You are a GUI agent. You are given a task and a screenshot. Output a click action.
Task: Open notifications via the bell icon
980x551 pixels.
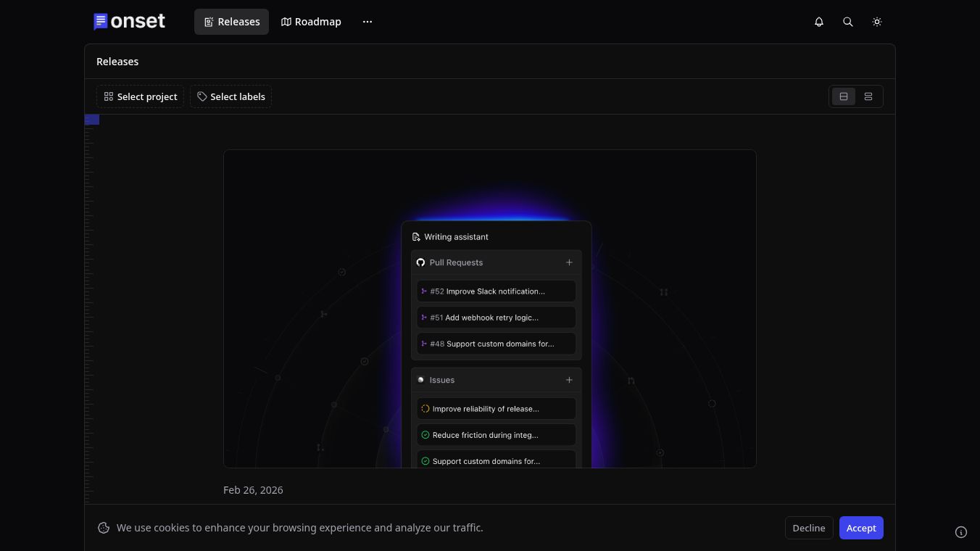[x=819, y=22]
